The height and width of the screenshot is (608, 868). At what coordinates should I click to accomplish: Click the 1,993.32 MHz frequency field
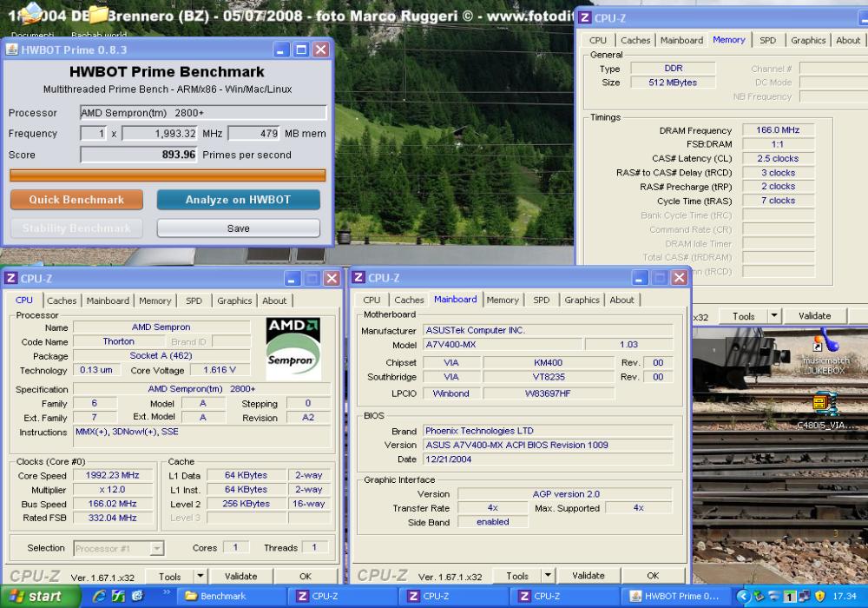click(x=160, y=134)
